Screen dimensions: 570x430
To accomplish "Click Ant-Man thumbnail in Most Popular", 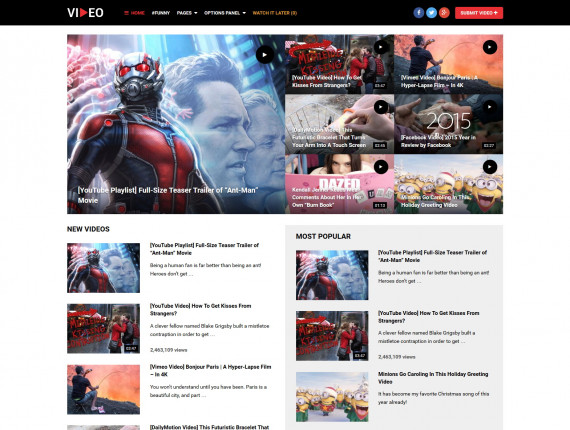I will [x=332, y=275].
